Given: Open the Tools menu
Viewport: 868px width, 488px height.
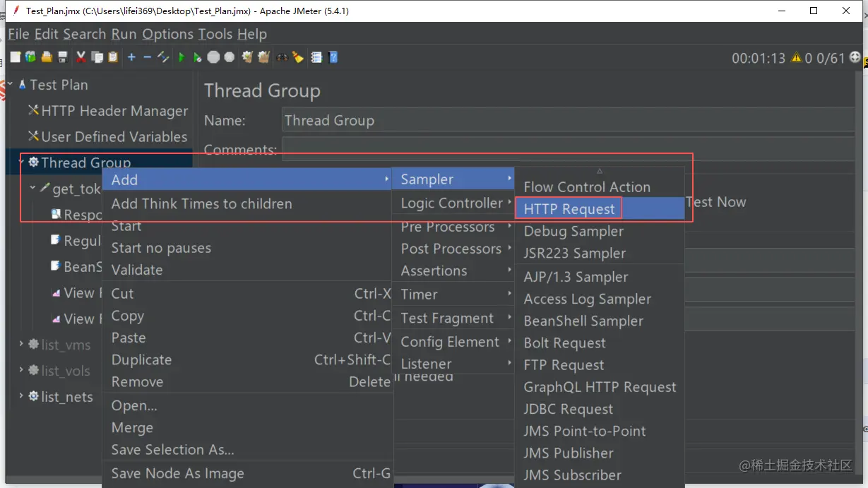Looking at the screenshot, I should (x=215, y=34).
